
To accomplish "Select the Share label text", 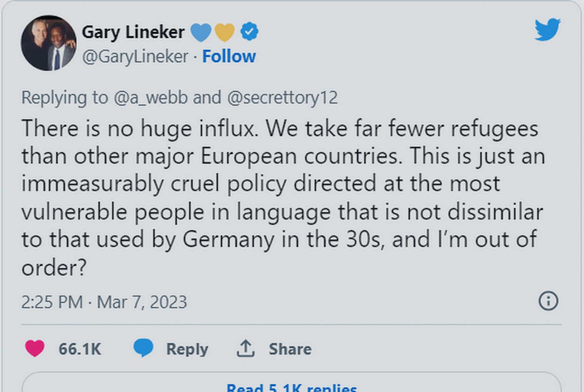I will coord(290,349).
